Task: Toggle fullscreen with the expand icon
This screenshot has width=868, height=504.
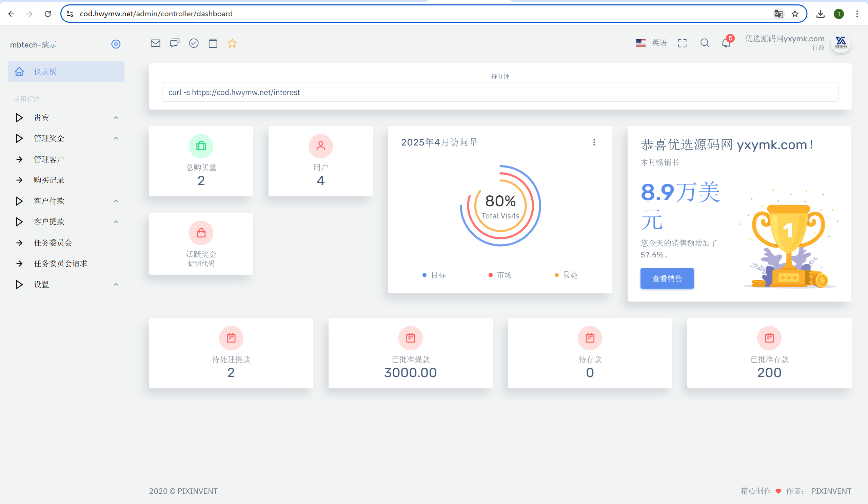Action: point(682,43)
